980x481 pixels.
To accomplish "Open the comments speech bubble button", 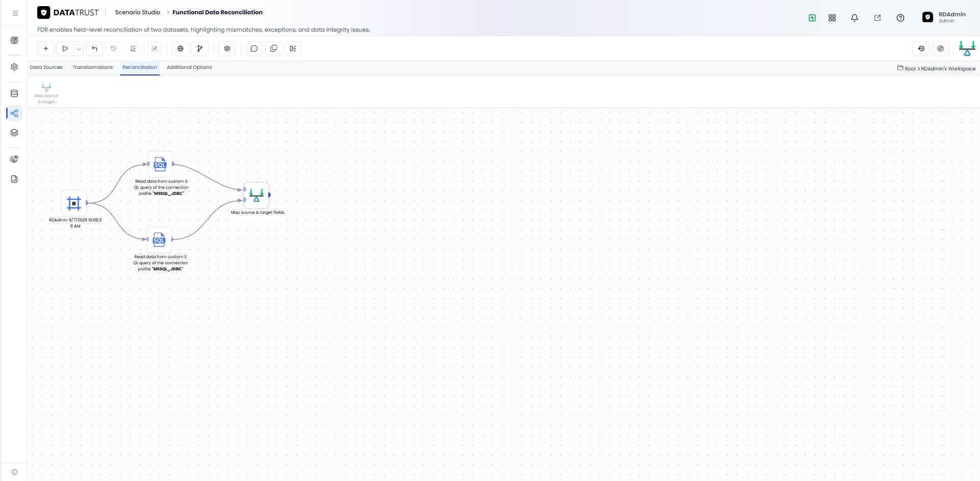I will [254, 48].
